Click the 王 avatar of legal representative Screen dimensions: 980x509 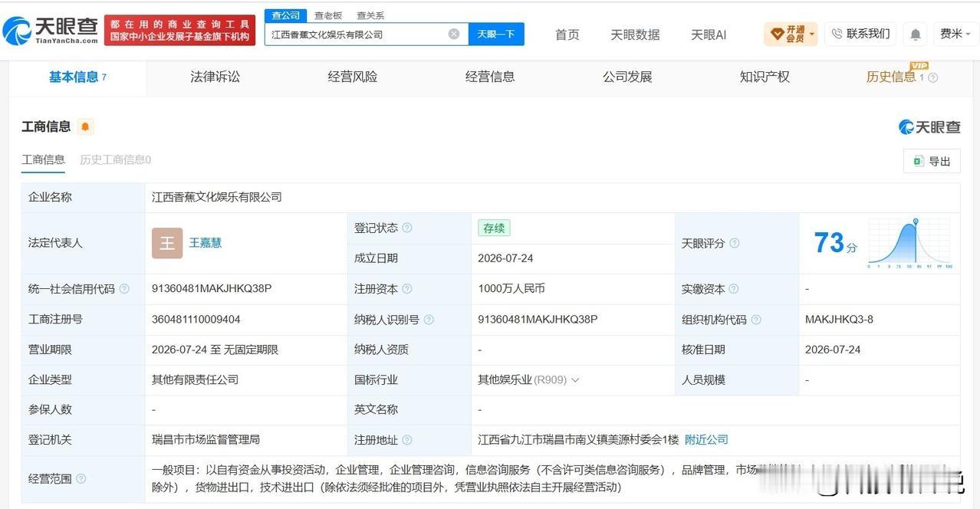pyautogui.click(x=167, y=243)
